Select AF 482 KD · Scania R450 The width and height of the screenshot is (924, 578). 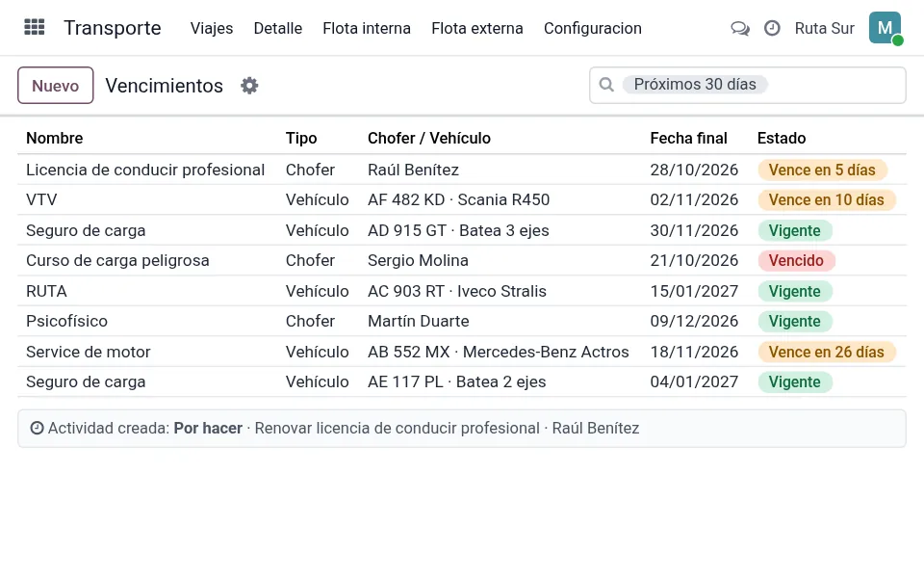pyautogui.click(x=458, y=200)
